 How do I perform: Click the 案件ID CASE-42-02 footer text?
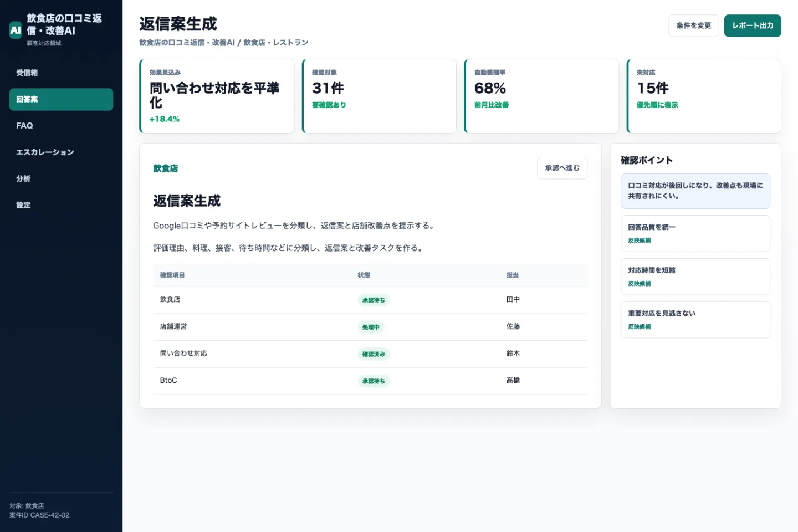pos(39,515)
